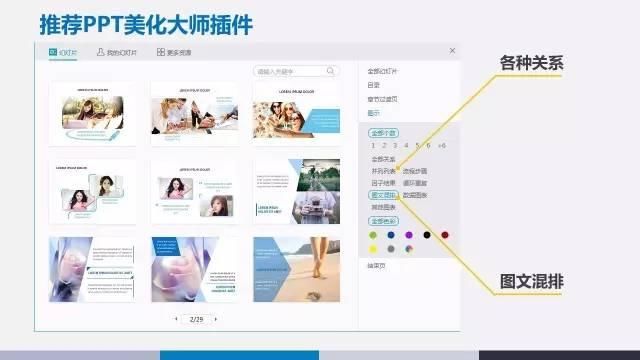This screenshot has height=360, width=640.
Task: Go to previous page arrow
Action: tap(176, 319)
